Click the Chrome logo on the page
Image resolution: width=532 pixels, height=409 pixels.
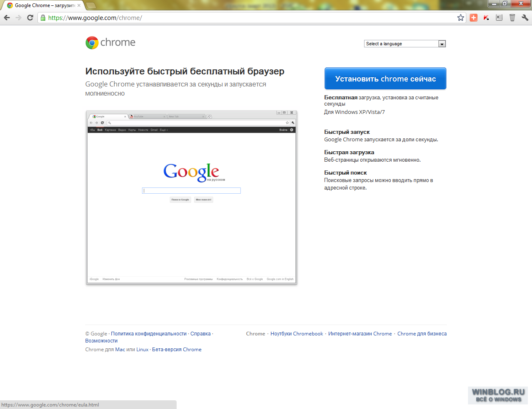(x=111, y=42)
